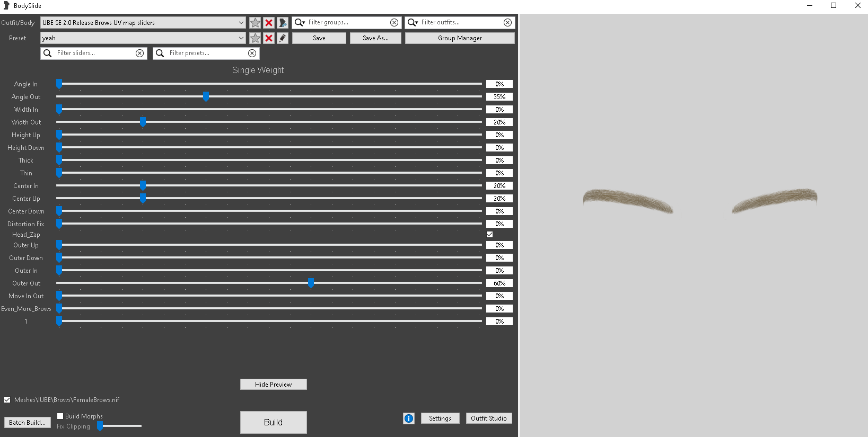Image resolution: width=868 pixels, height=437 pixels.
Task: Open the Filter groups search options magnifier
Action: pyautogui.click(x=300, y=23)
